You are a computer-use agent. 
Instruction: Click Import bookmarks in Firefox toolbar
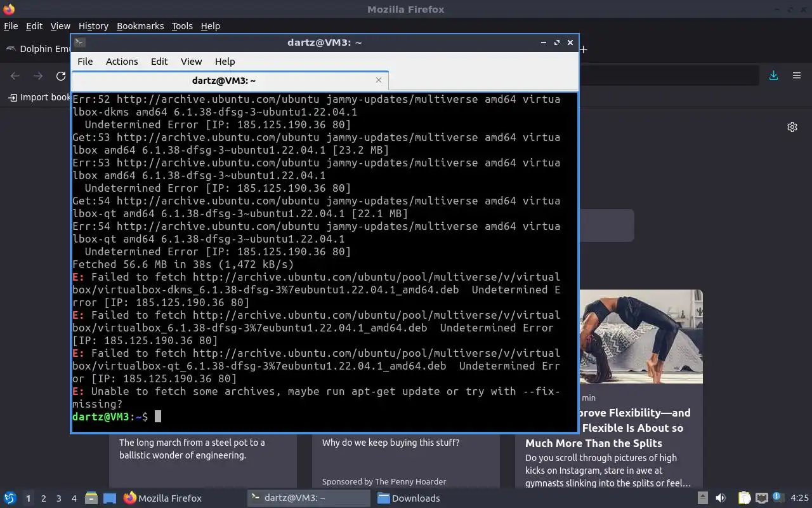click(x=39, y=97)
